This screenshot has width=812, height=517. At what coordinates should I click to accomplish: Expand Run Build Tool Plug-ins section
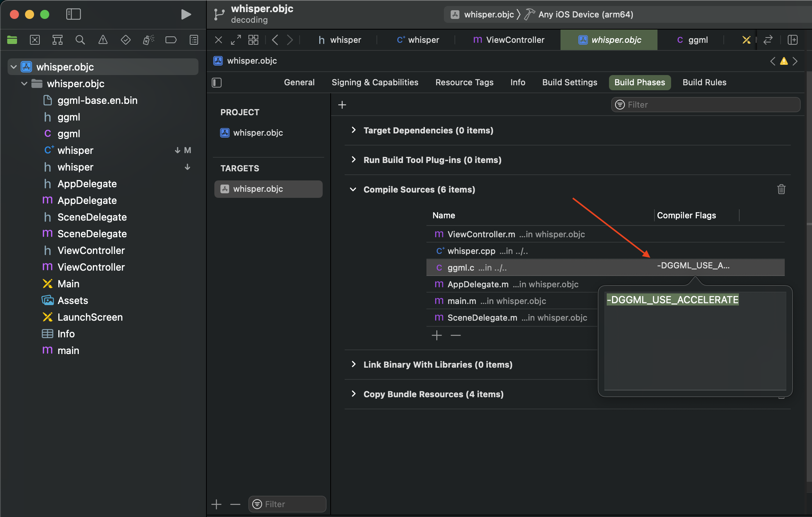pyautogui.click(x=353, y=160)
